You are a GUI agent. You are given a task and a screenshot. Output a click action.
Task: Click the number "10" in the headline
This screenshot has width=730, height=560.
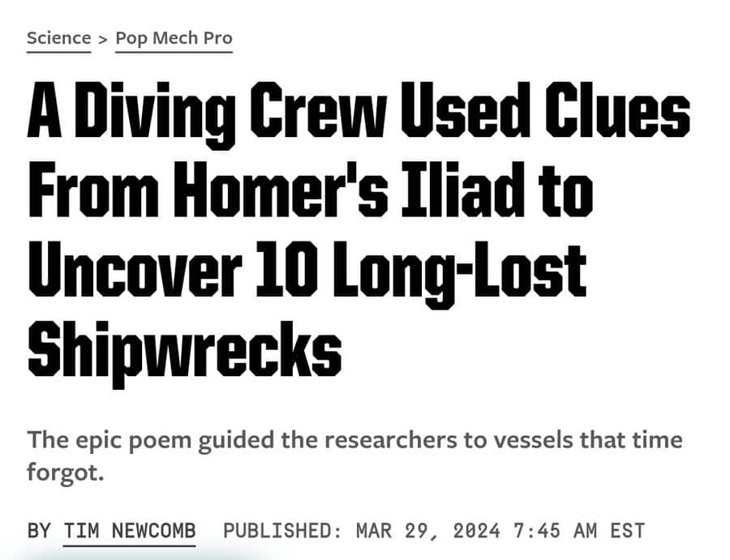coord(287,268)
